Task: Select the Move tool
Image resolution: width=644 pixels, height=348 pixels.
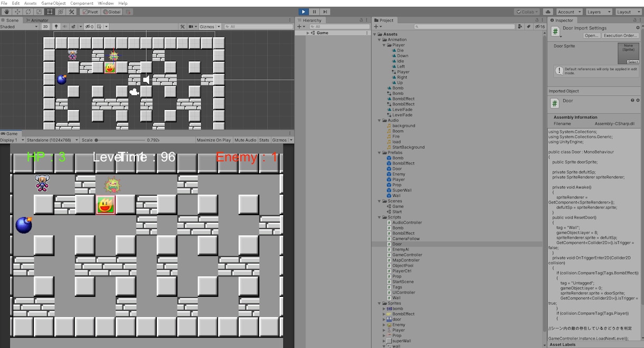Action: click(17, 12)
